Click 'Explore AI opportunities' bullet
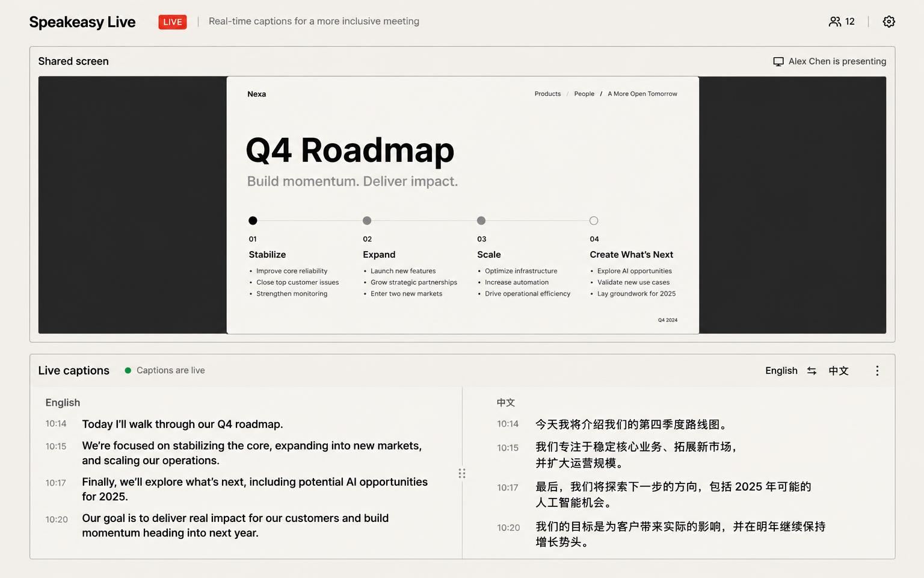This screenshot has width=924, height=578. click(x=635, y=271)
